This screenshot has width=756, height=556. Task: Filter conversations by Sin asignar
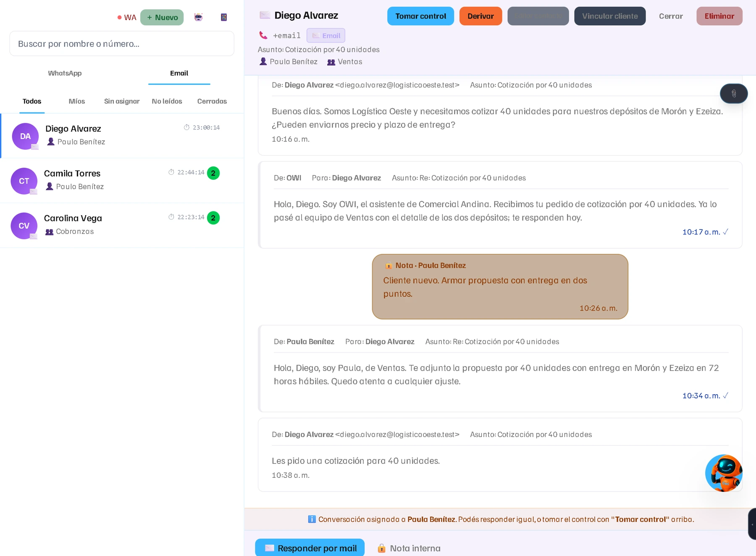122,101
